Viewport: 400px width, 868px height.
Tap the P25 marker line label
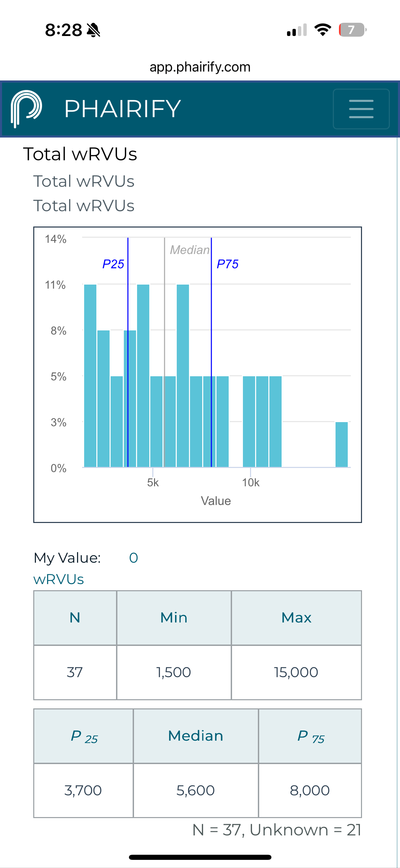[x=113, y=264]
